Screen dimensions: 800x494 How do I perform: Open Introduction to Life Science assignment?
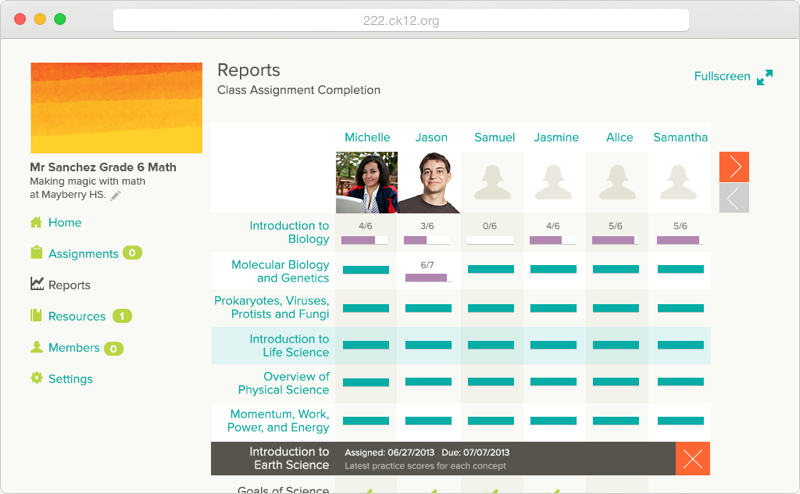pyautogui.click(x=289, y=345)
